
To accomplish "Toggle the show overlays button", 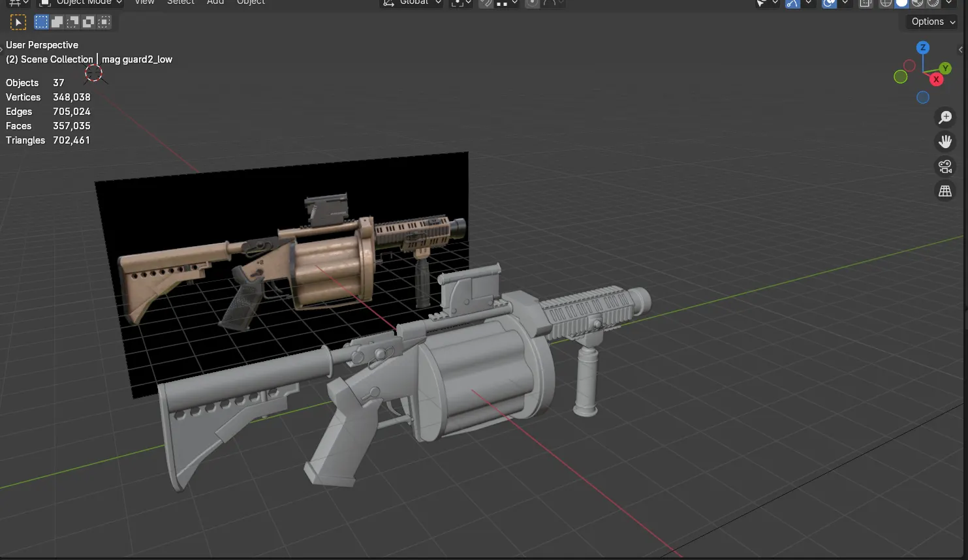I will pos(830,3).
